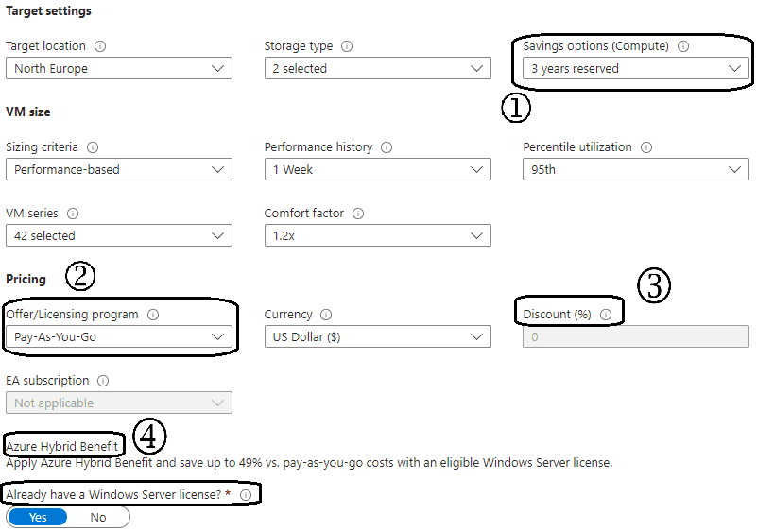Screen dimensions: 757x532
Task: Click the Comfort factor info icon
Action: pyautogui.click(x=358, y=214)
